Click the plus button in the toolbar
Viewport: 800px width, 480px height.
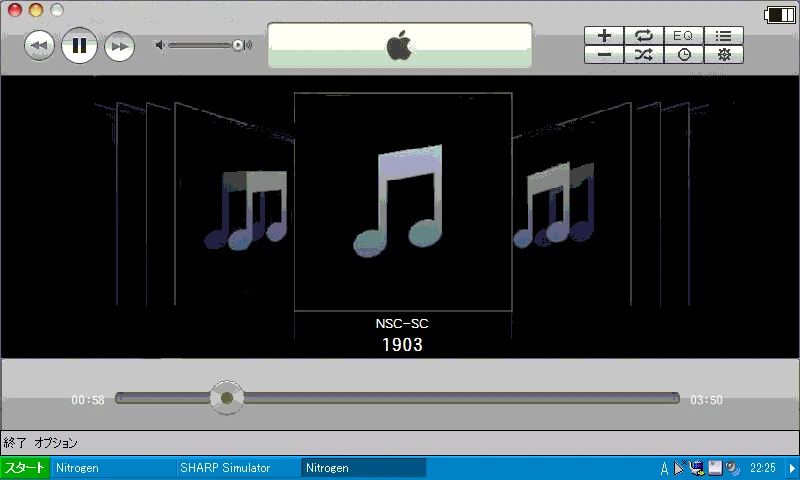coord(604,35)
